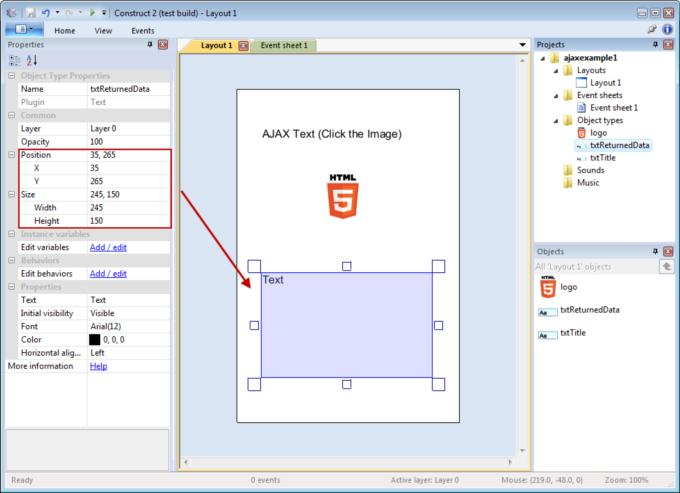
Task: Select logo object in Objects panel
Action: coord(559,287)
